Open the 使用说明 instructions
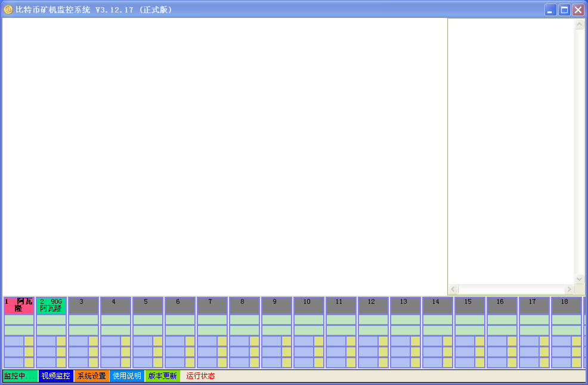This screenshot has height=385, width=588. point(127,375)
